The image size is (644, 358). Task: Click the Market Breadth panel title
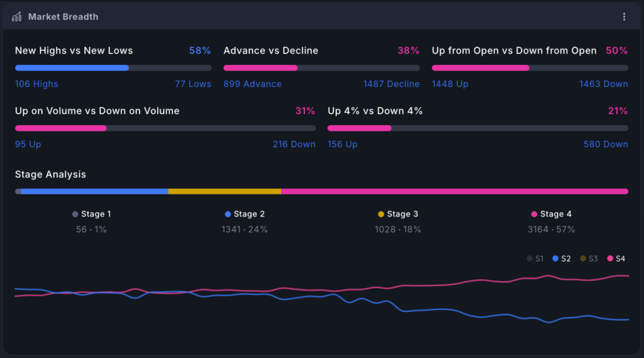point(64,17)
